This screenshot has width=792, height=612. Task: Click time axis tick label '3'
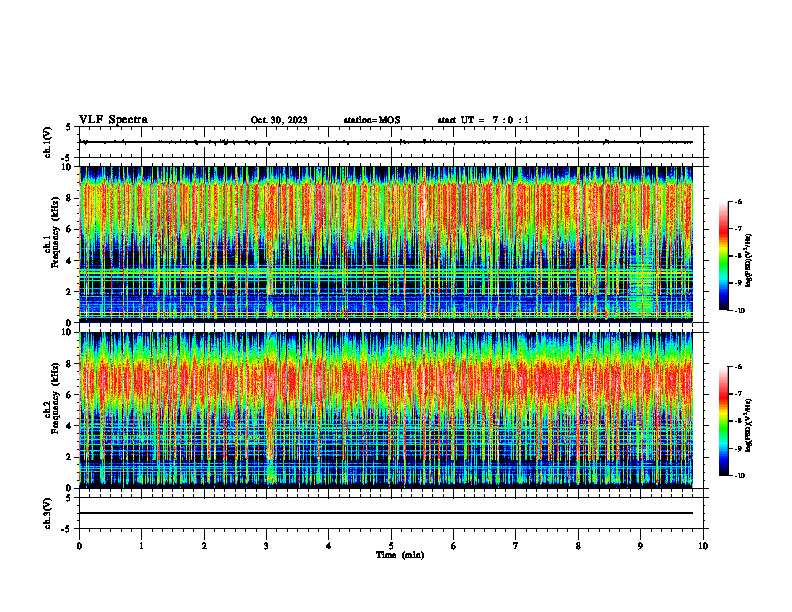pyautogui.click(x=266, y=546)
